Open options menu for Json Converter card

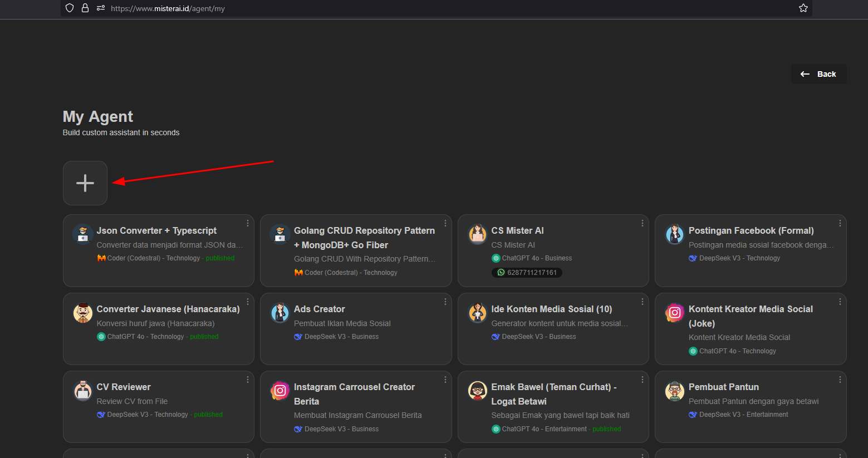pyautogui.click(x=248, y=223)
